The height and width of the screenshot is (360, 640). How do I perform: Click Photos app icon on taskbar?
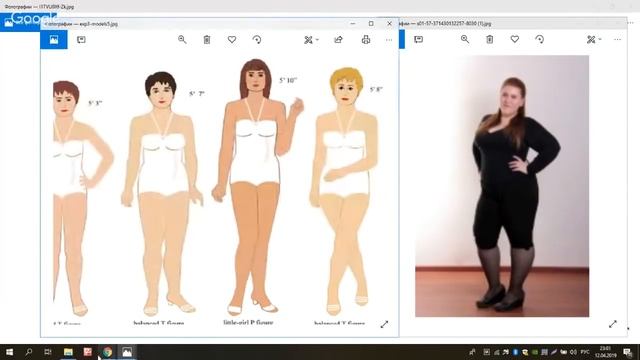point(127,352)
